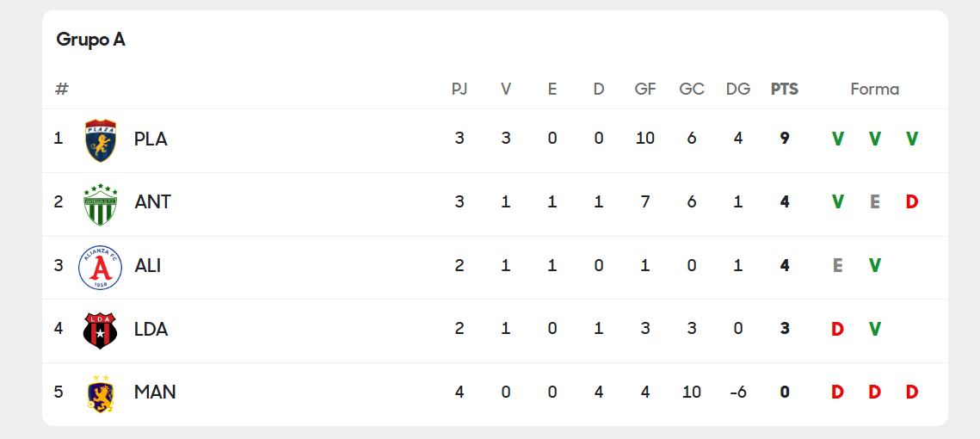This screenshot has height=439, width=980.
Task: Open the MAN team name
Action: point(155,393)
